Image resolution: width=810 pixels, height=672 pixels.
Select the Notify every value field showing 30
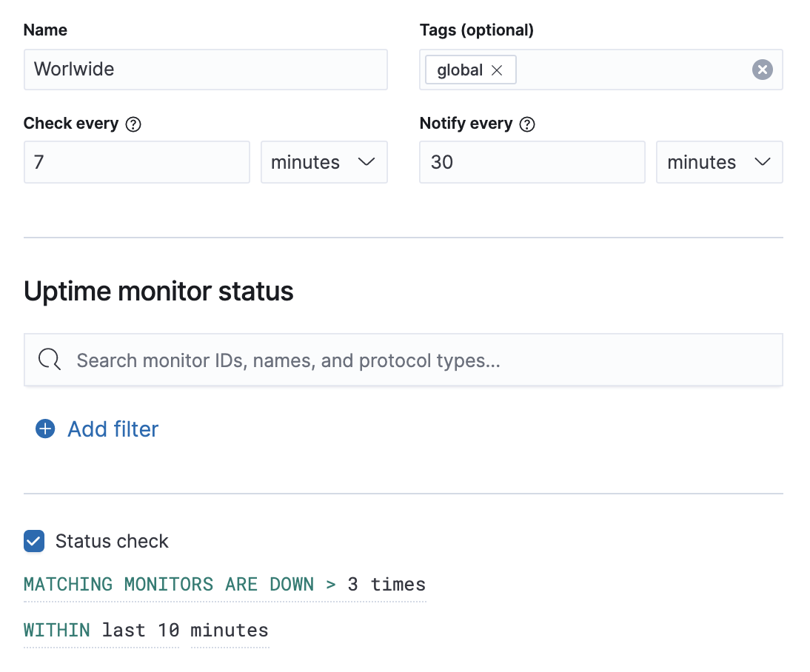(532, 161)
